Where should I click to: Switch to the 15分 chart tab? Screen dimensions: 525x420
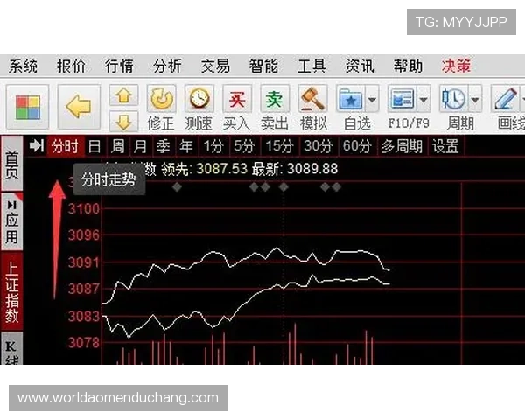pyautogui.click(x=279, y=146)
